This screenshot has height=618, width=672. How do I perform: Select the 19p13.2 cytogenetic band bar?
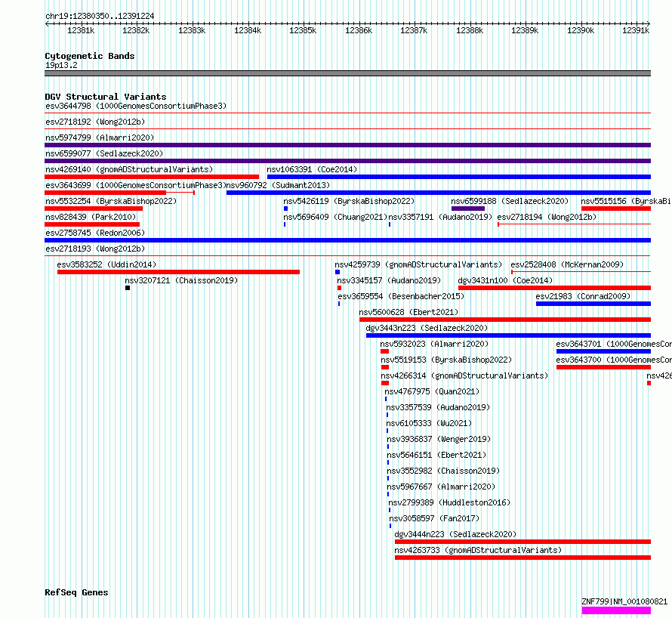click(x=347, y=73)
